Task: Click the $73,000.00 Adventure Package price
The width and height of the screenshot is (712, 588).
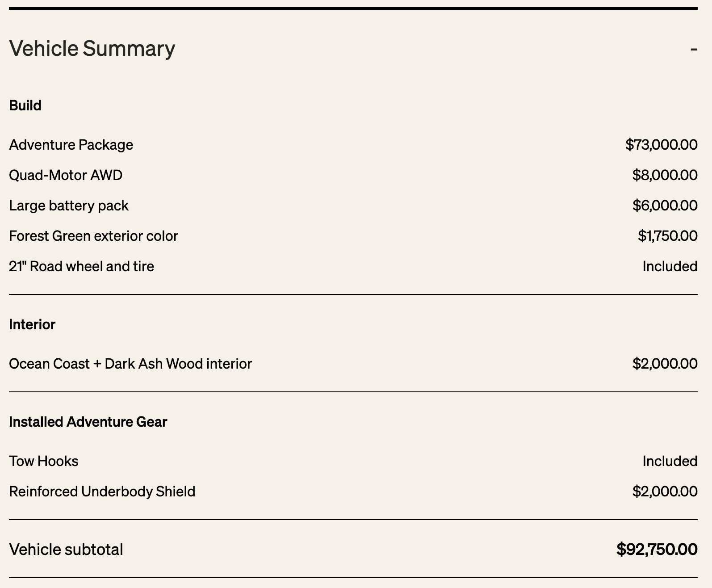Action: tap(662, 145)
